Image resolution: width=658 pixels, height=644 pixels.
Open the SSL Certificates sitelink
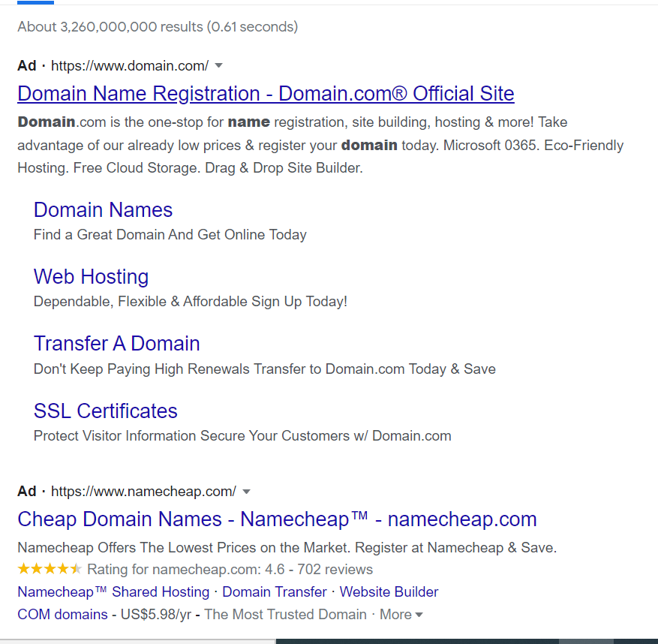click(105, 411)
